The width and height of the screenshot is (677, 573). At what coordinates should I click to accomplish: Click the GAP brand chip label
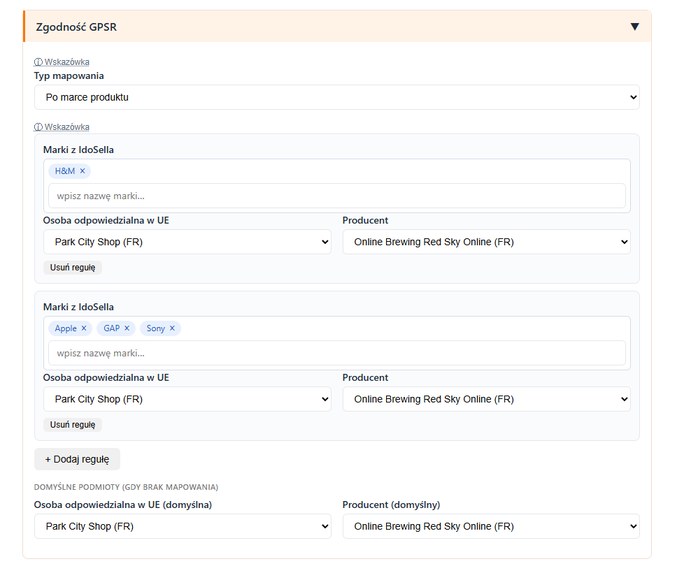click(111, 328)
